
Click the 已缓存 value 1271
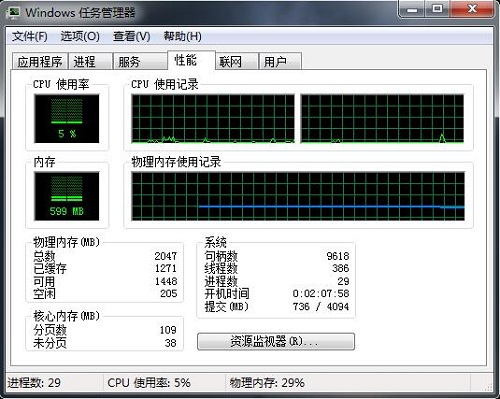[x=166, y=268]
